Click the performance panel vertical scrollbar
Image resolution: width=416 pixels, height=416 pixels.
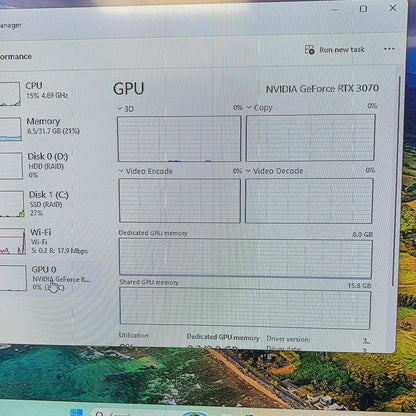[x=397, y=180]
